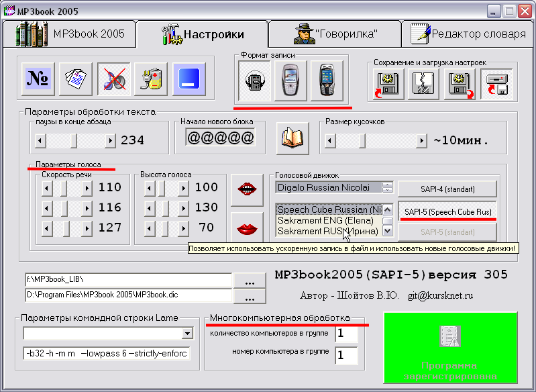
Task: Switch to the Настройки tab
Action: tap(203, 34)
